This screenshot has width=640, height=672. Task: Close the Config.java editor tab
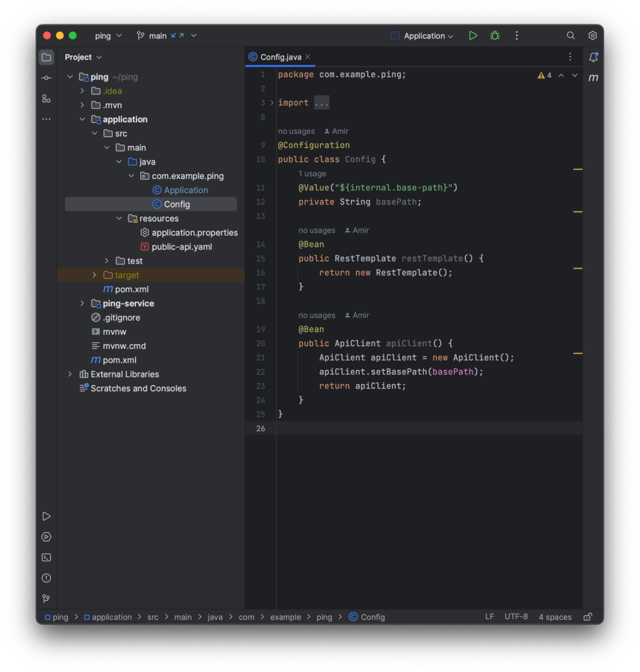point(308,57)
